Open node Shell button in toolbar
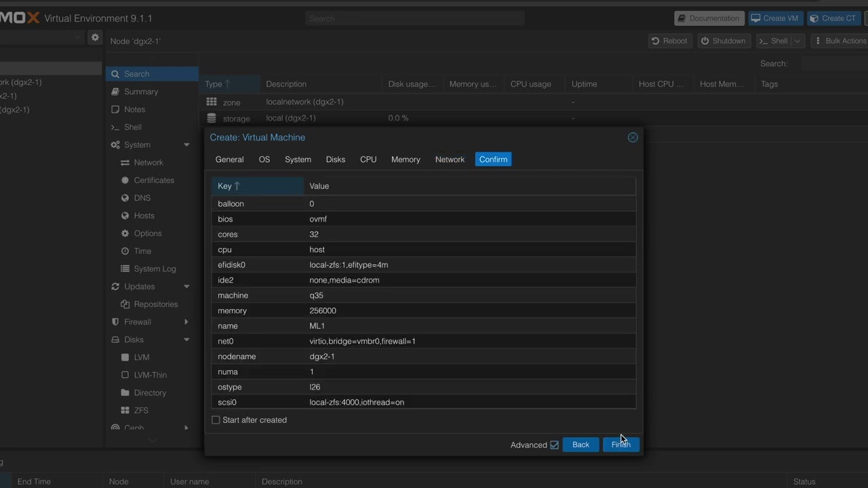The image size is (868, 488). coord(773,41)
